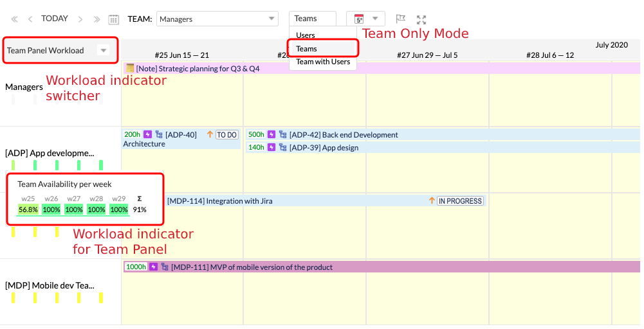The height and width of the screenshot is (329, 644).
Task: Go to the previous week arrow
Action: [30, 19]
